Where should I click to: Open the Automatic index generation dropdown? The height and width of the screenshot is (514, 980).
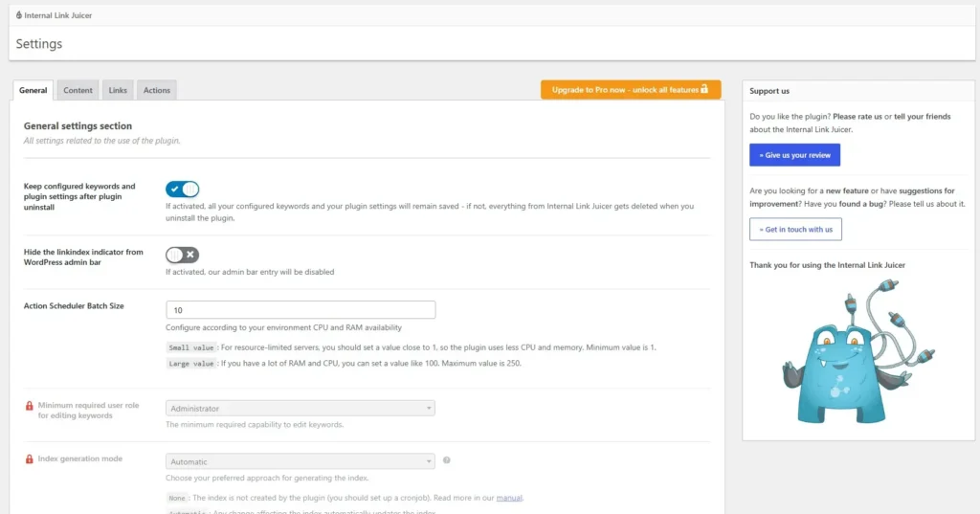(x=300, y=461)
